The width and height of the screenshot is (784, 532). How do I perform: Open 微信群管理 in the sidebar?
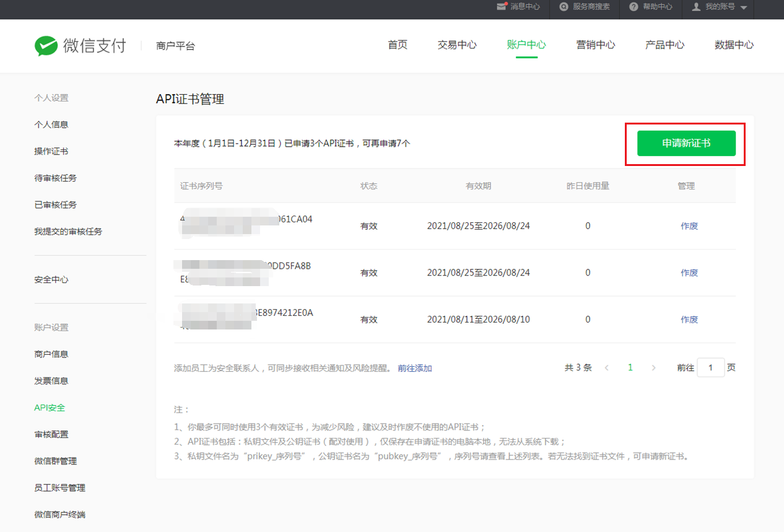(x=56, y=461)
